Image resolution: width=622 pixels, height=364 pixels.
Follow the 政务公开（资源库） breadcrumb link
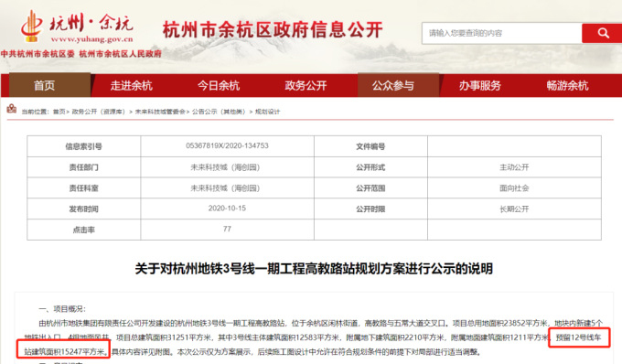pyautogui.click(x=99, y=112)
